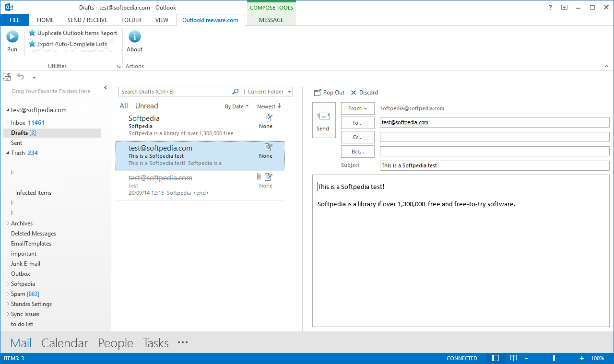Run the OutlookFreeware utility
The width and height of the screenshot is (614, 364).
point(12,41)
